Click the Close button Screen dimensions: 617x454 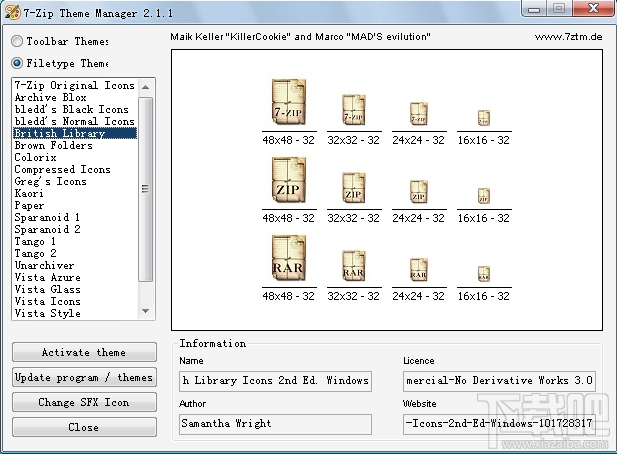(x=84, y=427)
